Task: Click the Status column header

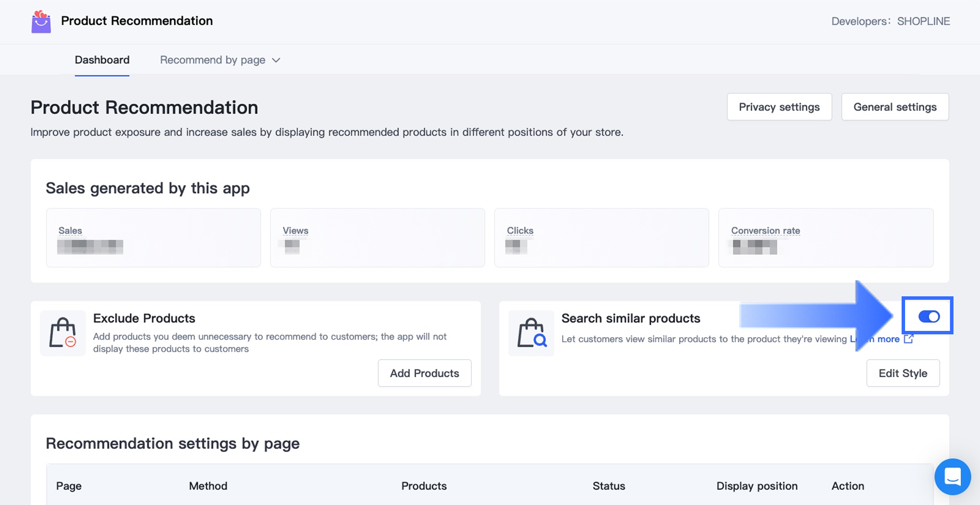Action: click(x=609, y=486)
